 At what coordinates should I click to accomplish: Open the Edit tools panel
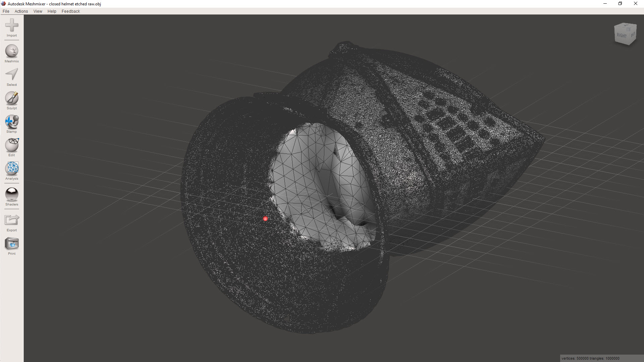click(x=12, y=145)
